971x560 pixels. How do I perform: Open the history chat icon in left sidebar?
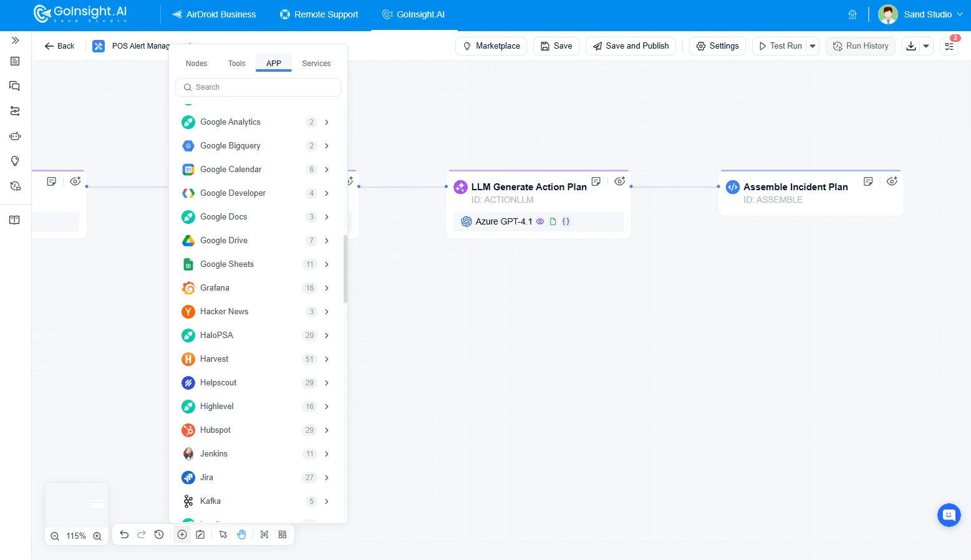15,186
